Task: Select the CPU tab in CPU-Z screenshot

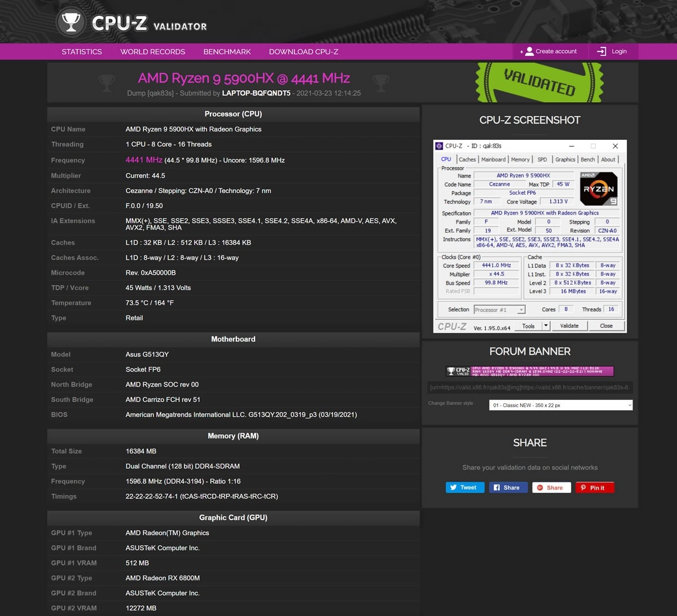Action: (446, 159)
